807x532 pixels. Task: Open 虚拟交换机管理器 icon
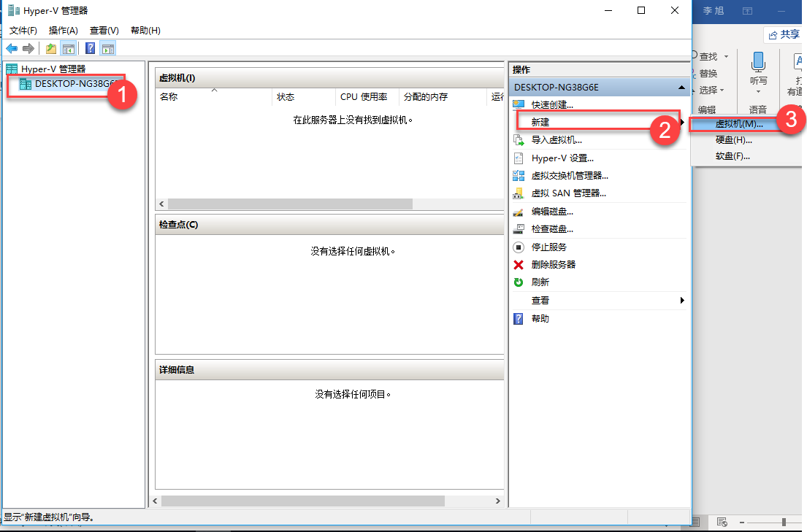(519, 176)
